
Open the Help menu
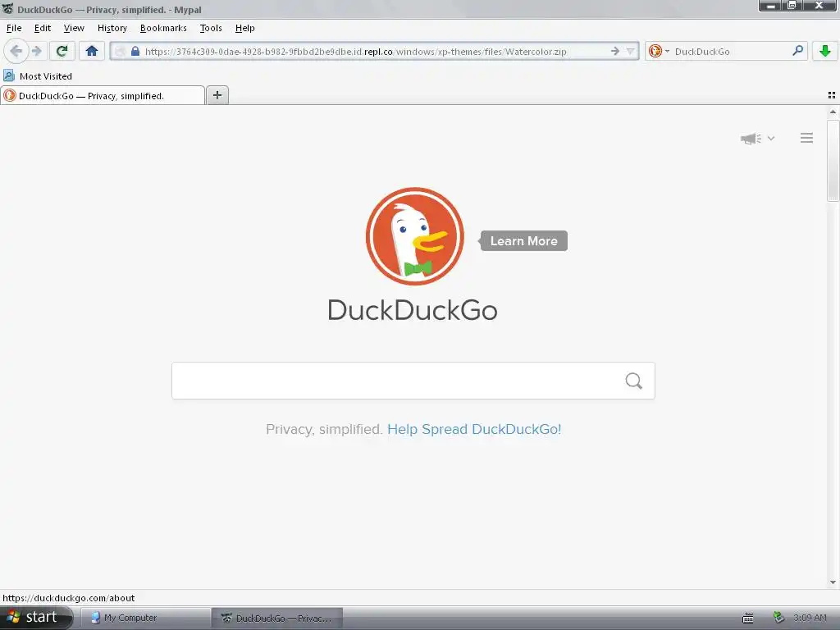coord(244,28)
